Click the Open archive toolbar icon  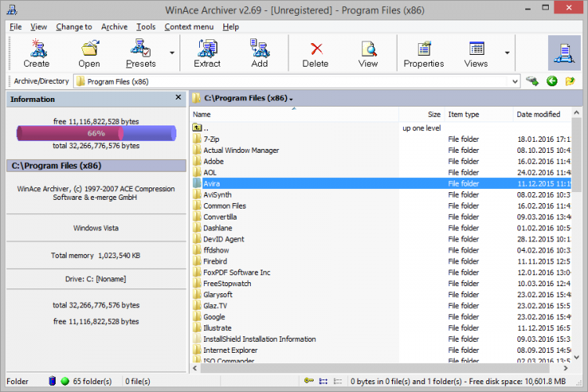pos(89,53)
